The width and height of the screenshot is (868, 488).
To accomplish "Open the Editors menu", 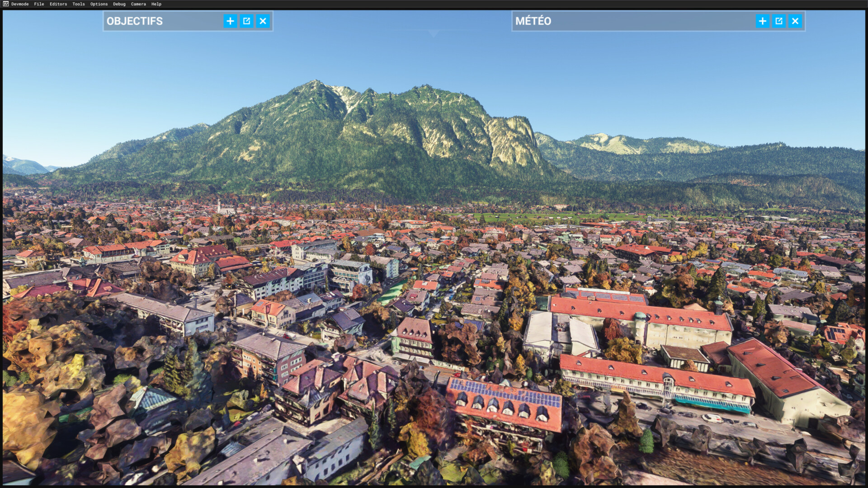I will (58, 4).
